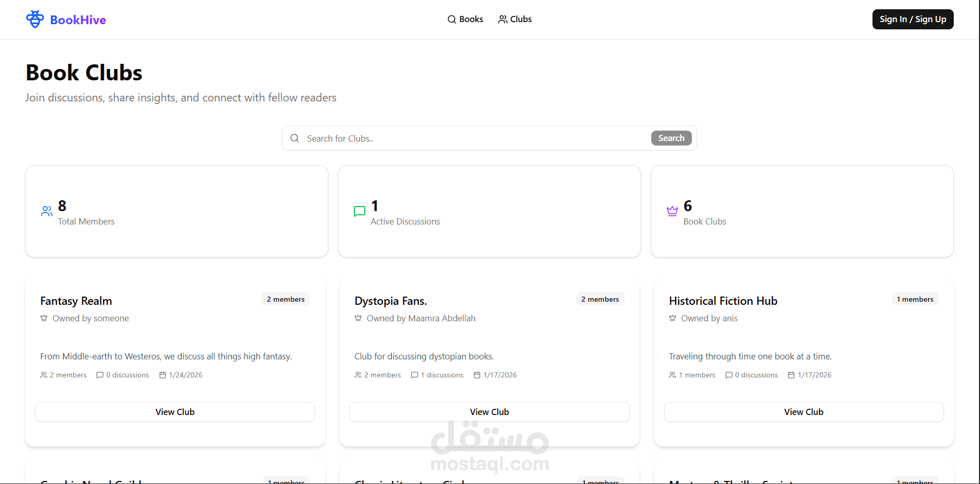Click the discussions icon in Dystopia Fans card

tap(415, 375)
